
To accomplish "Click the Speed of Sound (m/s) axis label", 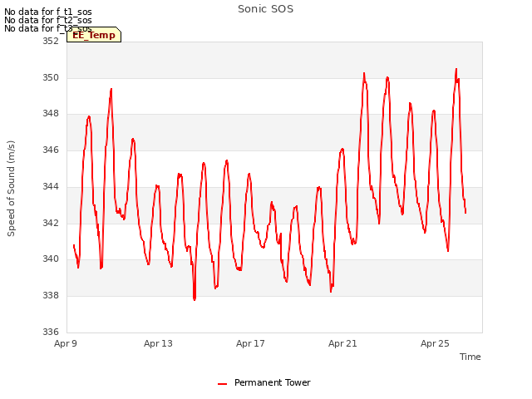I will (x=11, y=189).
